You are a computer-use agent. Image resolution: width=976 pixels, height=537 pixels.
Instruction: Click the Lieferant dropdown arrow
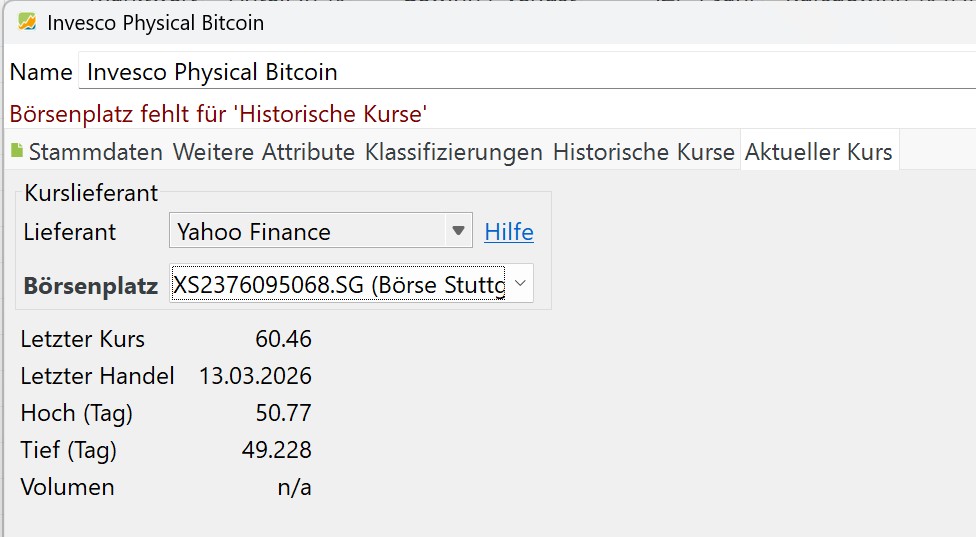point(458,231)
